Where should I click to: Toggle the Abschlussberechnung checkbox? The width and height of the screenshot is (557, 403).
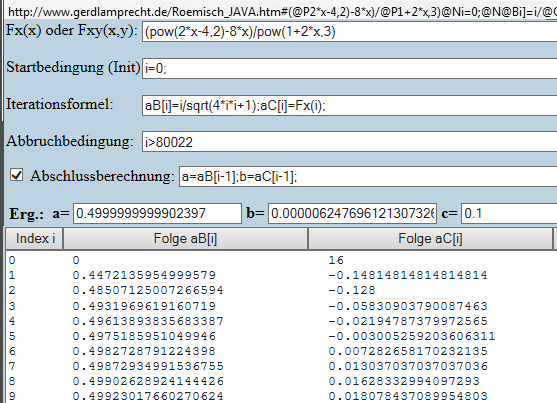click(x=17, y=175)
